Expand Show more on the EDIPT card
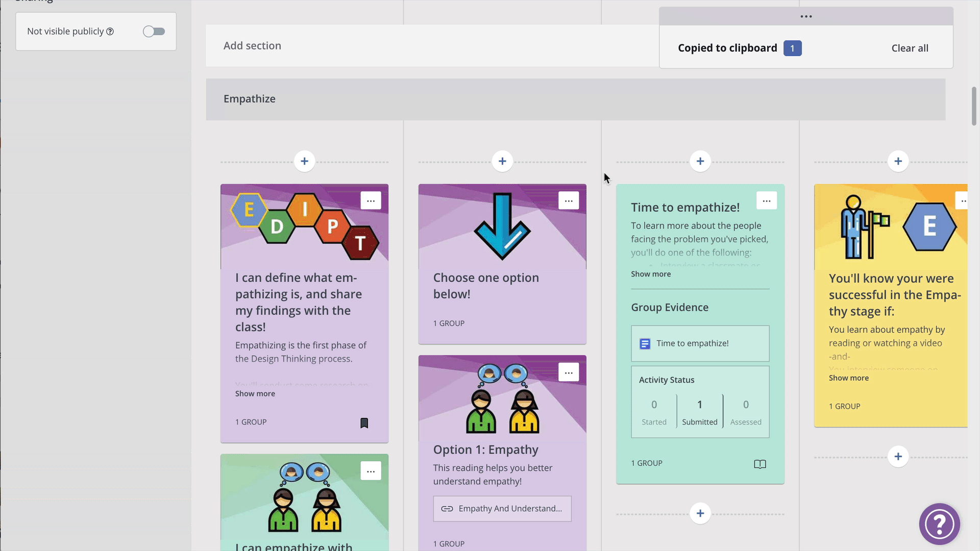 tap(255, 393)
